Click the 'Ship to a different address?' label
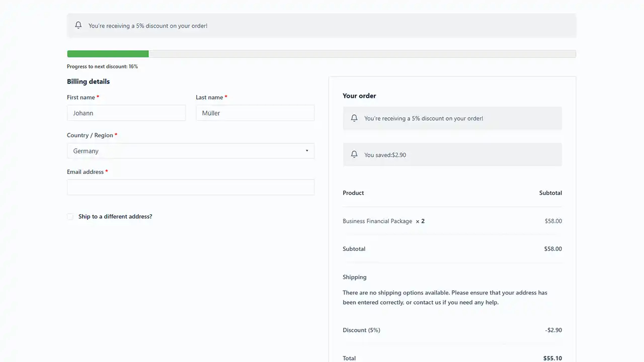644x362 pixels. [115, 217]
